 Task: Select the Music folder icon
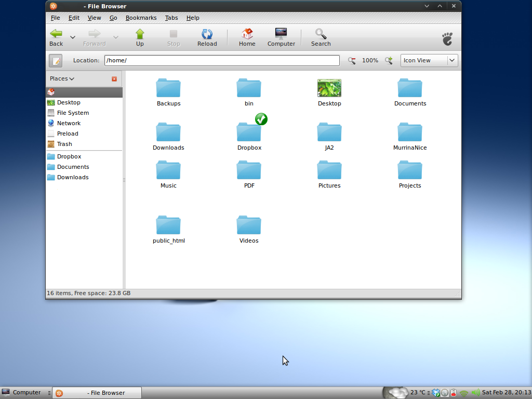[168, 170]
